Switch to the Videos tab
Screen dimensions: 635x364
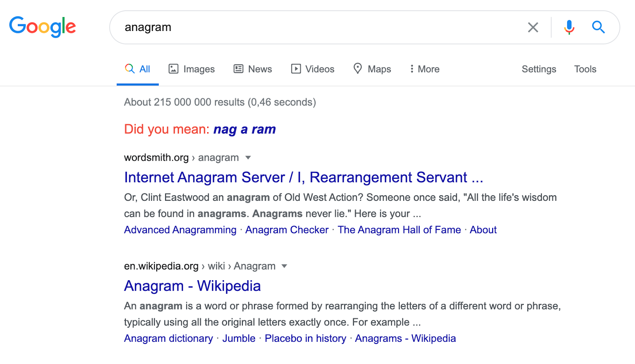pyautogui.click(x=313, y=69)
